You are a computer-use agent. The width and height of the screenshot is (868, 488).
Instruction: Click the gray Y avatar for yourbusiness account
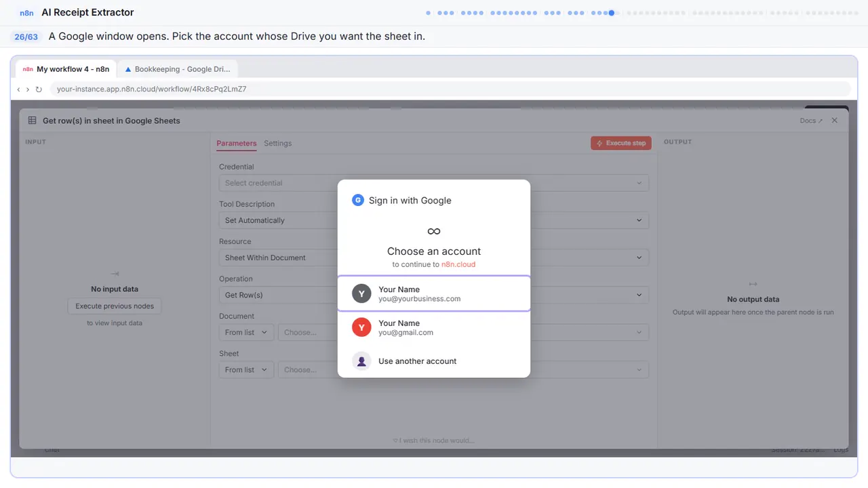click(x=361, y=293)
